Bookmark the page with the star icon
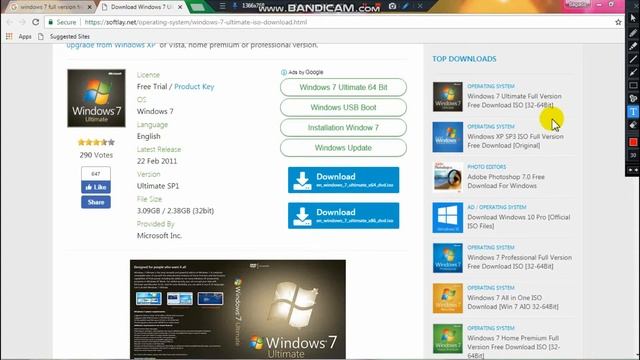 pyautogui.click(x=618, y=22)
